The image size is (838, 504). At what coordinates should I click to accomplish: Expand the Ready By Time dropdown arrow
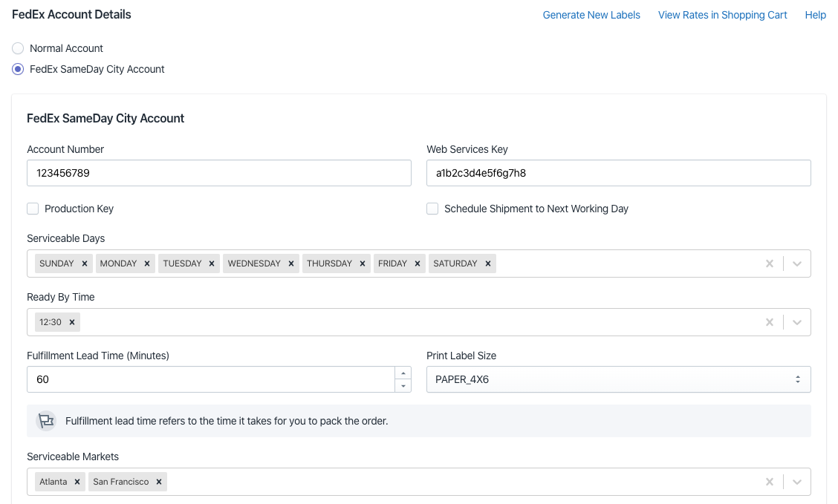[x=797, y=322]
